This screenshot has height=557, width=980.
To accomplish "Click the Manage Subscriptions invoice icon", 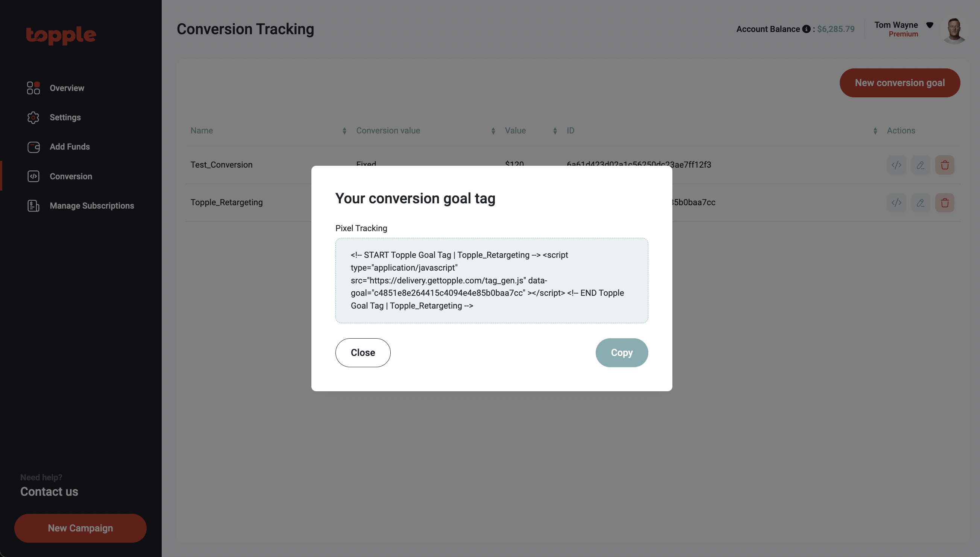I will [x=33, y=206].
